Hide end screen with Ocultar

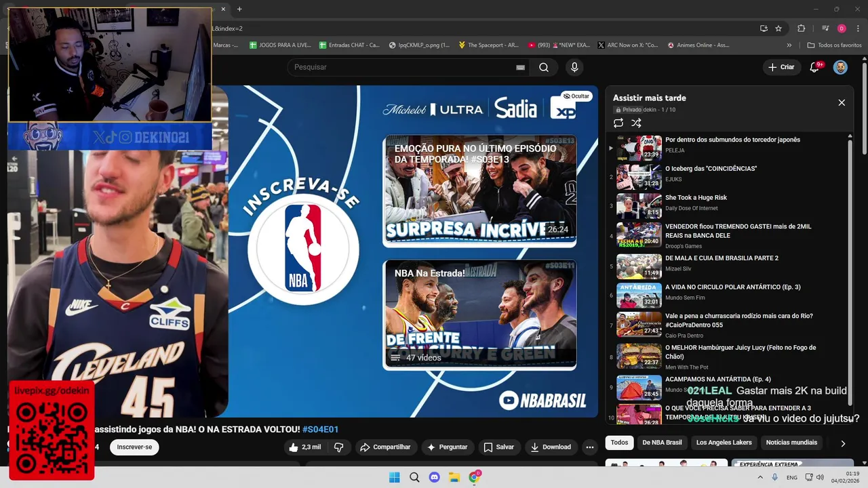click(576, 96)
